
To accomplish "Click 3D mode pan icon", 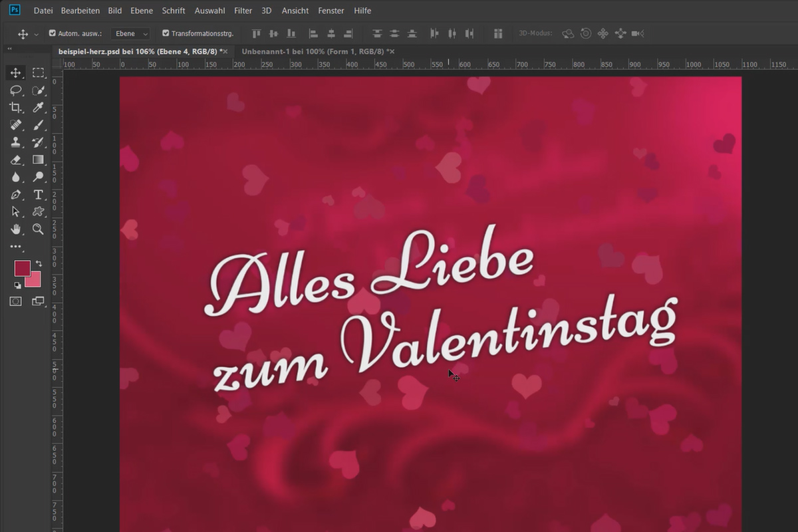I will coord(603,33).
